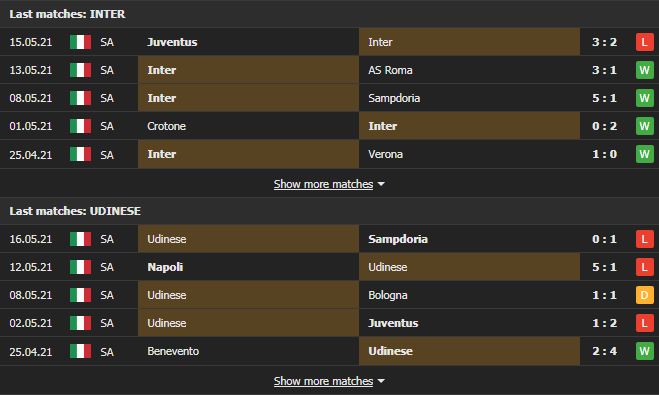Viewport: 659px width, 395px height.
Task: Select the Napoli team name in 12.05.21 row
Action: point(165,267)
